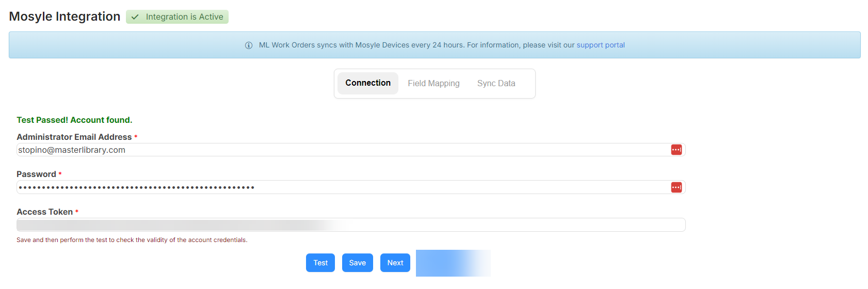Open the Field Mapping tab
The height and width of the screenshot is (289, 868).
coord(433,84)
